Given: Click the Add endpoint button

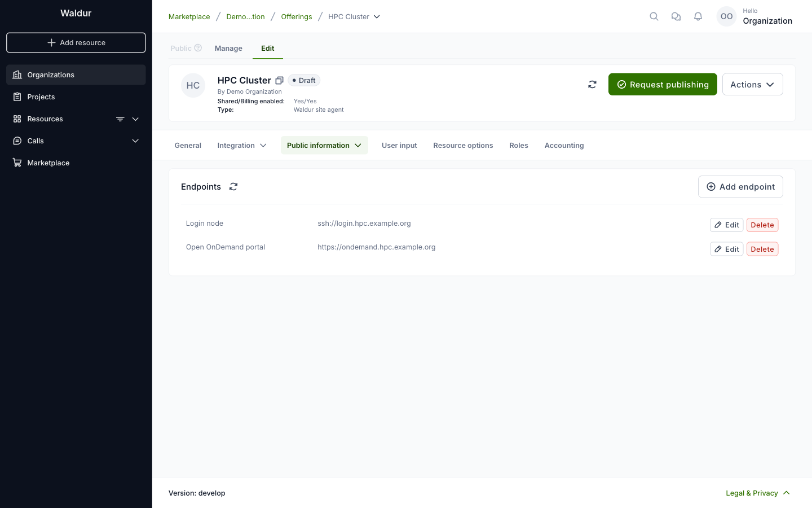Looking at the screenshot, I should 740,187.
